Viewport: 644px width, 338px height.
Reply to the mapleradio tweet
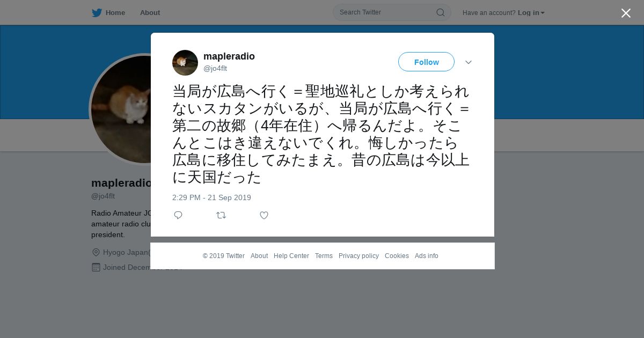(178, 215)
